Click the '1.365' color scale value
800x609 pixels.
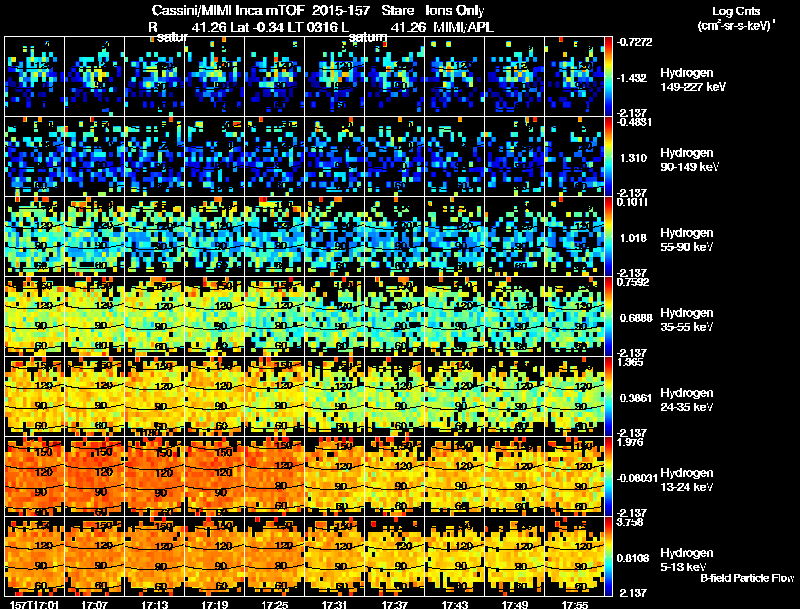630,362
